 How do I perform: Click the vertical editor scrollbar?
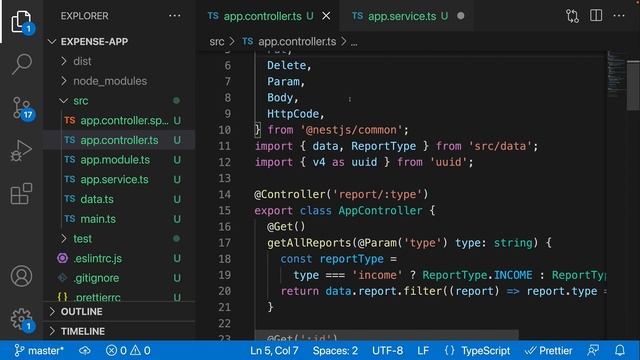pyautogui.click(x=633, y=85)
